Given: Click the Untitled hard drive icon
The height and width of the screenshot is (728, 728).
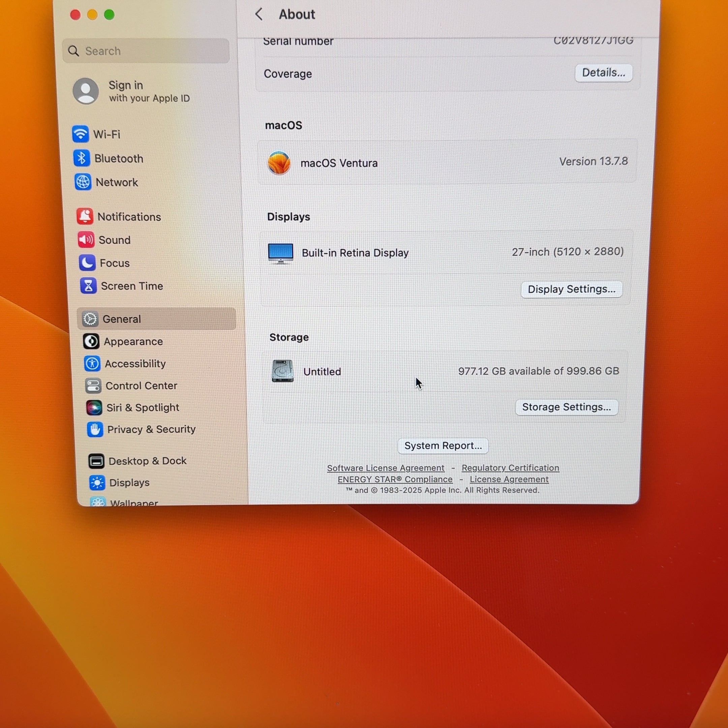Looking at the screenshot, I should 283,371.
